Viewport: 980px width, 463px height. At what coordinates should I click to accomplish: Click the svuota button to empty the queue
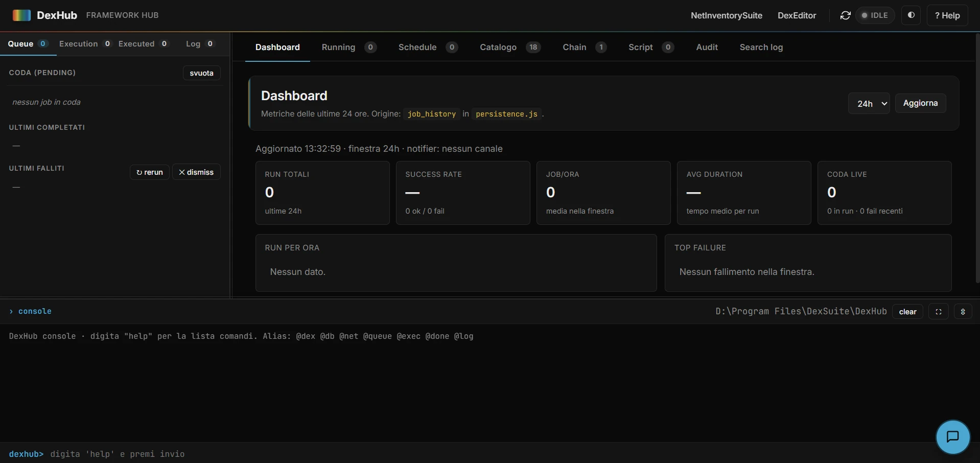201,73
